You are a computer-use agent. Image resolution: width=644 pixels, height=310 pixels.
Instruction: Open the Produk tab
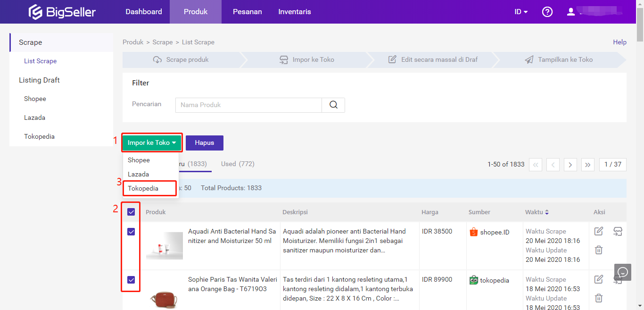[x=196, y=12]
